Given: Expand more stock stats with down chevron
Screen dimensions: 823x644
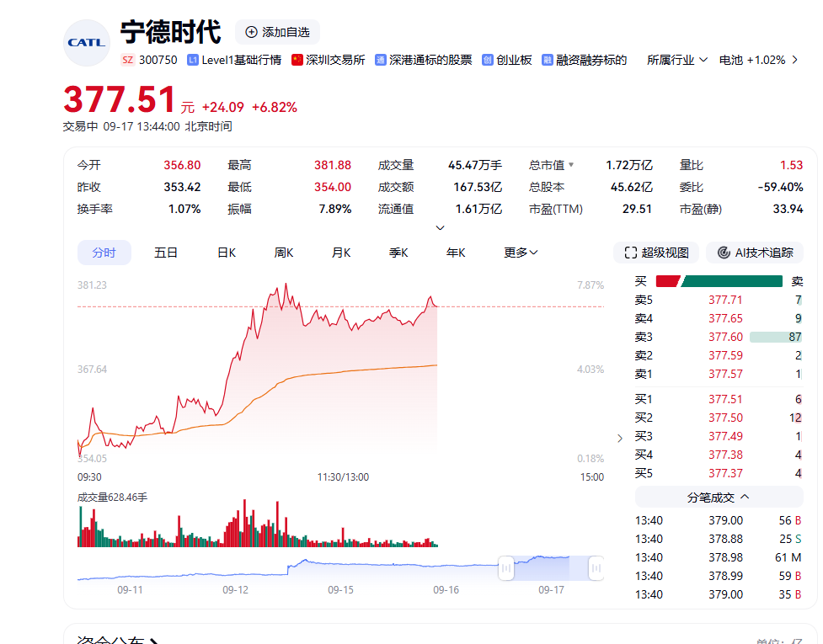Looking at the screenshot, I should (441, 227).
